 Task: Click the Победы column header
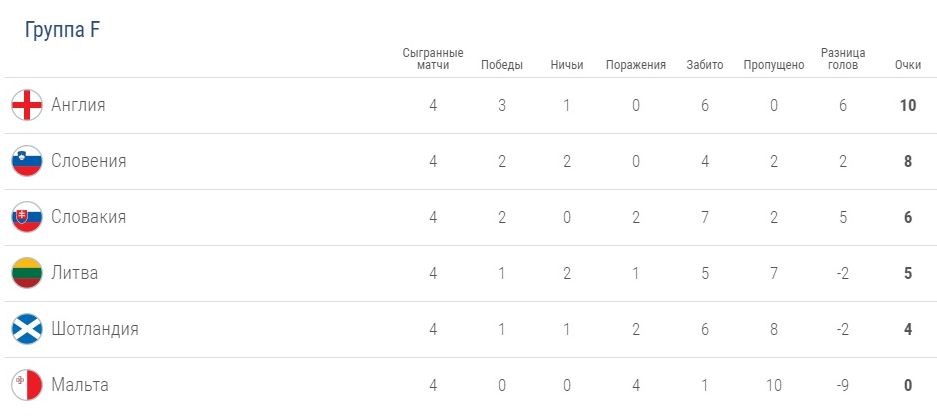click(502, 65)
